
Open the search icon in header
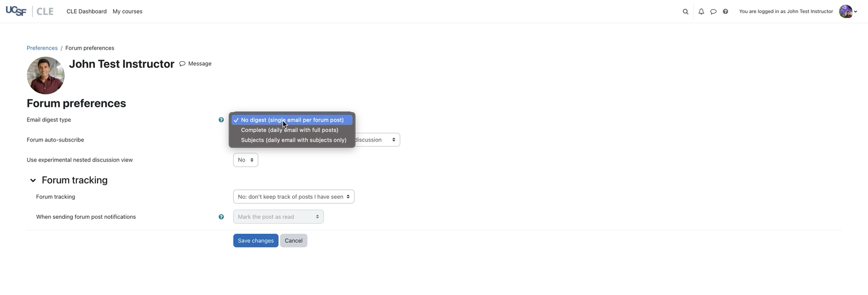point(685,12)
